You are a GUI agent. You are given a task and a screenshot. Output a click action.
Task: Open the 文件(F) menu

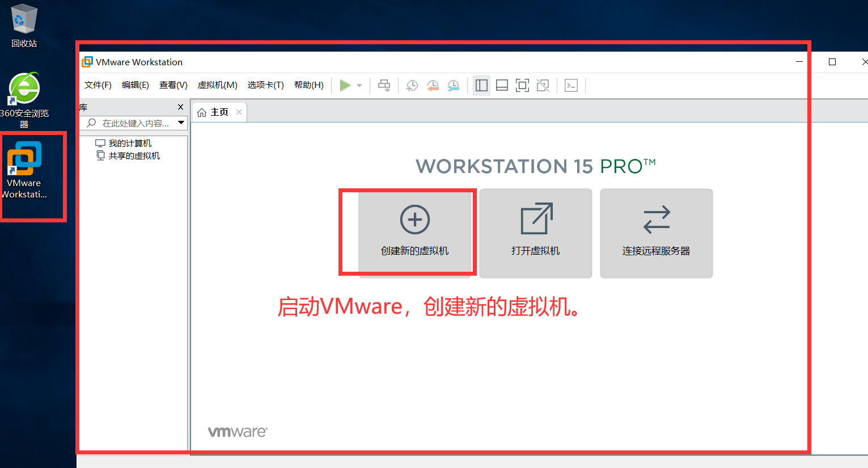[98, 85]
